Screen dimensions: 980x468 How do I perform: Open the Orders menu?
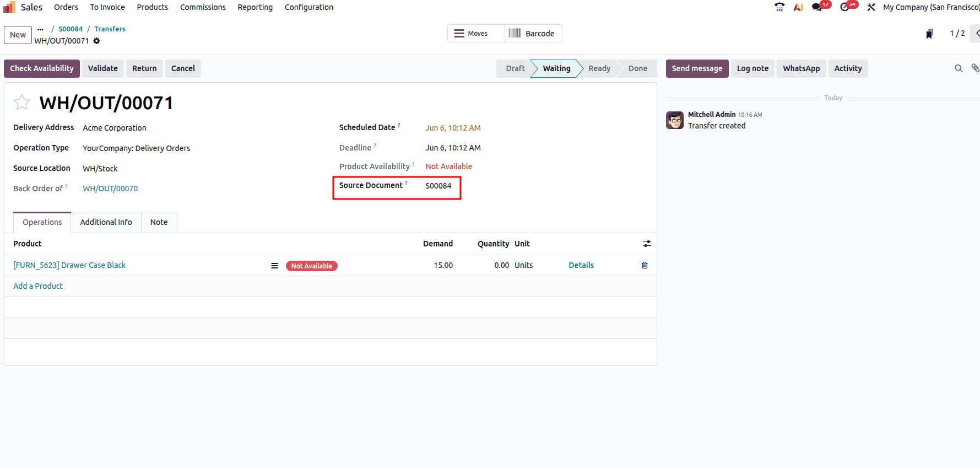pyautogui.click(x=66, y=7)
